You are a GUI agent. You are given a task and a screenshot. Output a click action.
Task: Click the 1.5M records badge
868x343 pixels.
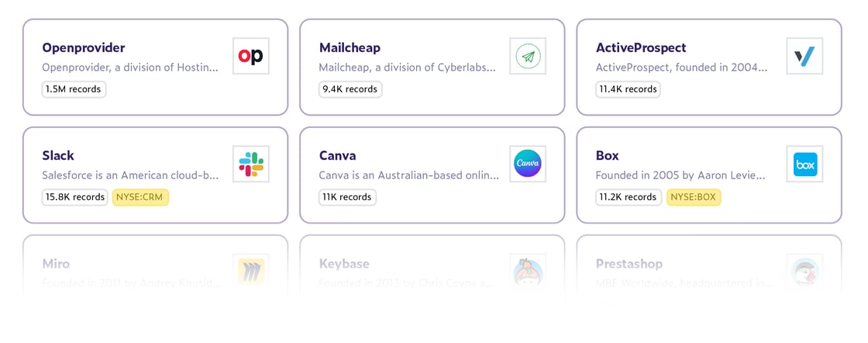tap(74, 89)
